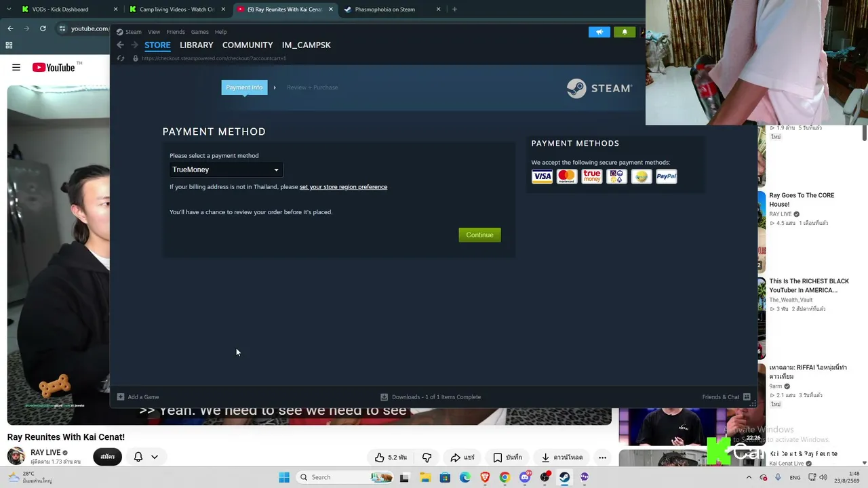The height and width of the screenshot is (488, 868).
Task: Open the Steam menu
Action: (133, 32)
